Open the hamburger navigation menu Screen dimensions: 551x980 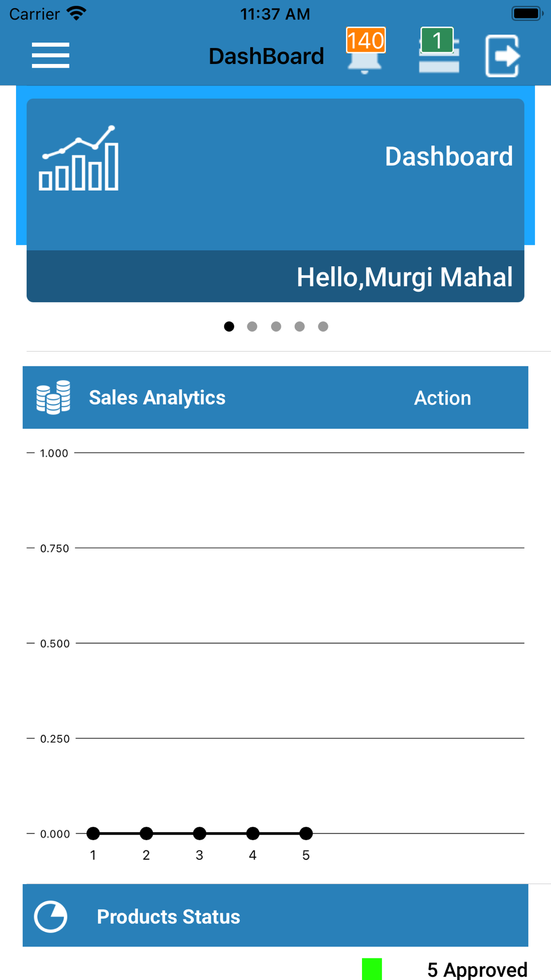(x=50, y=55)
